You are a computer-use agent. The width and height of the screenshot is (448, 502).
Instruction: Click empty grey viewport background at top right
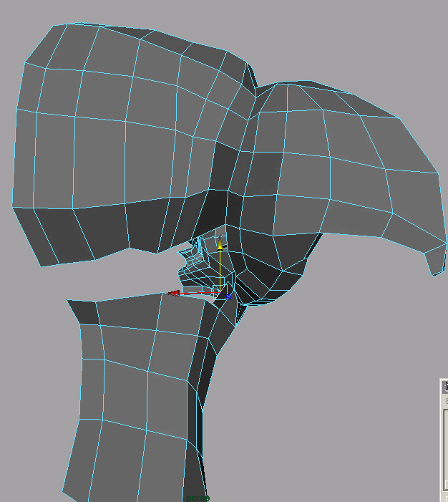tap(372, 43)
